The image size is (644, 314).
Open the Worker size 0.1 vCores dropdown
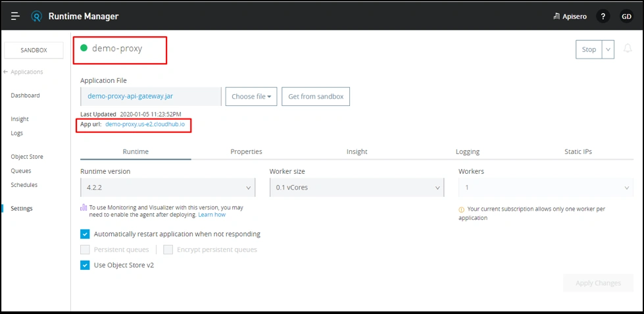tap(357, 188)
